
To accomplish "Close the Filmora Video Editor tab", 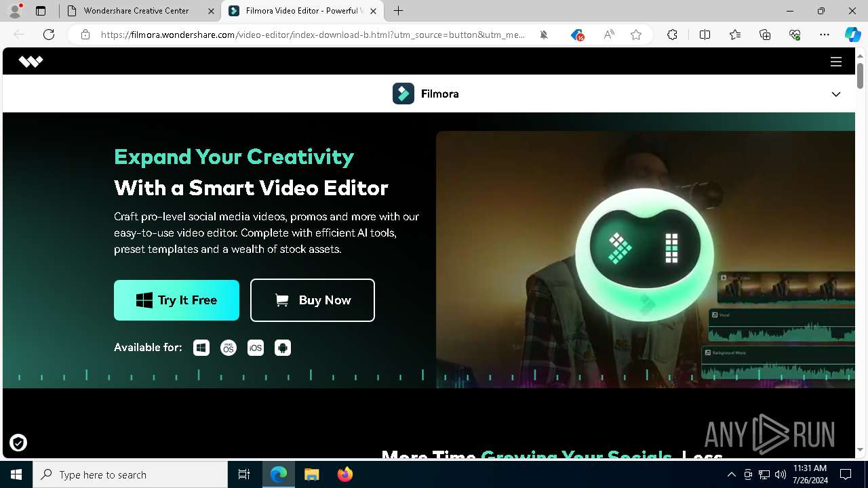I will tap(374, 11).
